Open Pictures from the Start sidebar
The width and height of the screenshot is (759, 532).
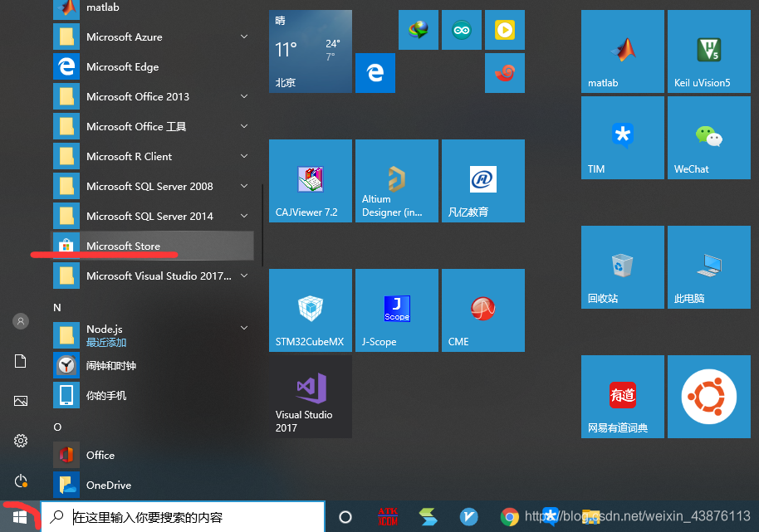(x=20, y=401)
